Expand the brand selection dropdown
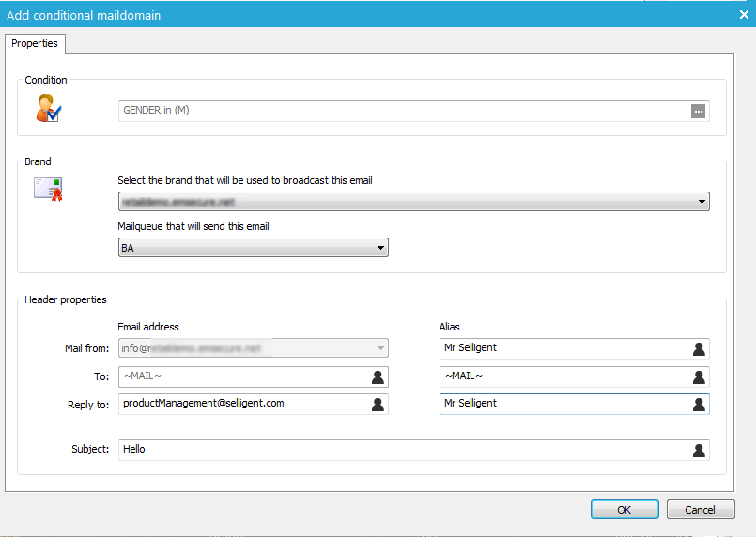This screenshot has width=756, height=537. coord(702,201)
